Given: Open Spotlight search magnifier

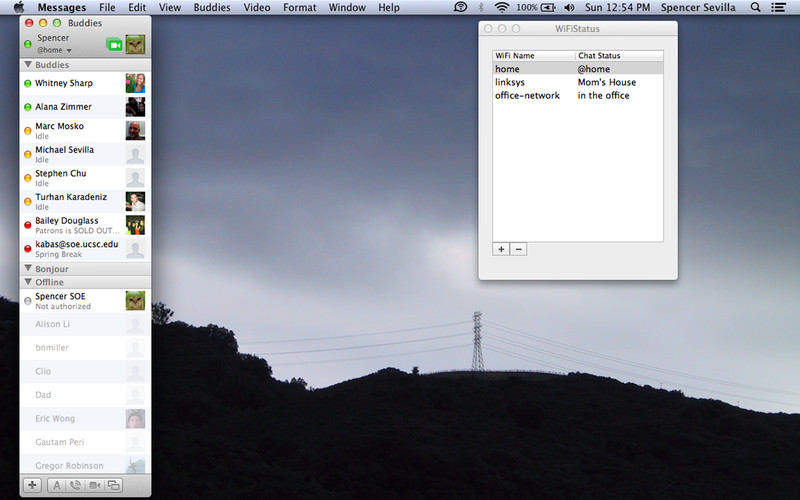Looking at the screenshot, I should click(x=756, y=7).
